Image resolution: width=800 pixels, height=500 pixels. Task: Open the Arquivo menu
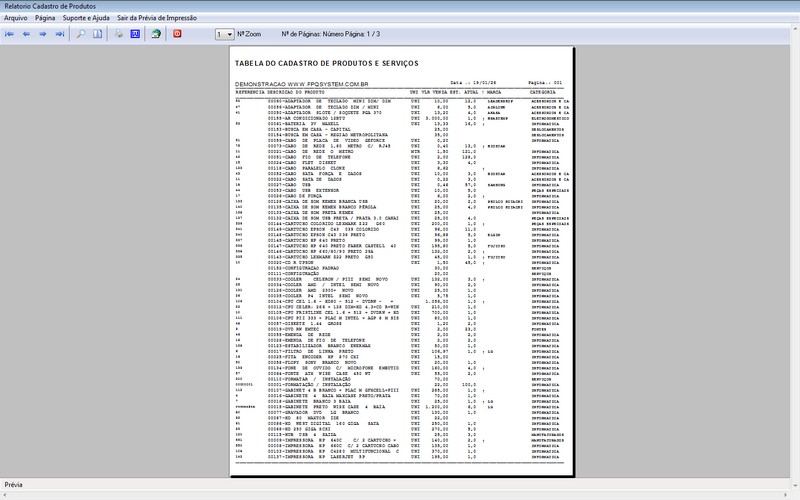[x=16, y=18]
